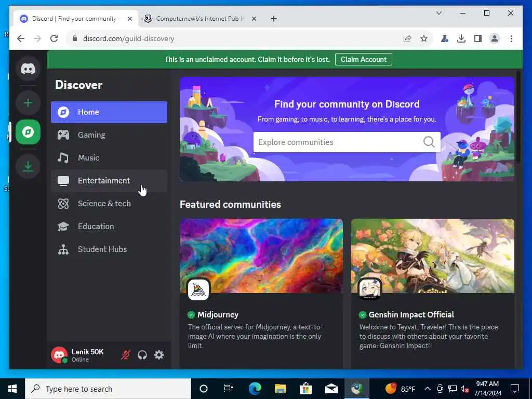The width and height of the screenshot is (532, 399).
Task: Open the Student Hubs category
Action: point(109,249)
